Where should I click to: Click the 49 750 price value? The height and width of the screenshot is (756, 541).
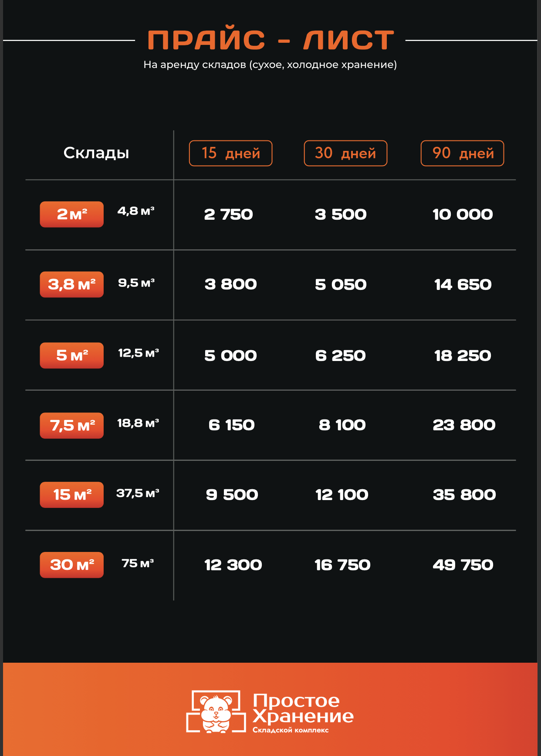(463, 565)
